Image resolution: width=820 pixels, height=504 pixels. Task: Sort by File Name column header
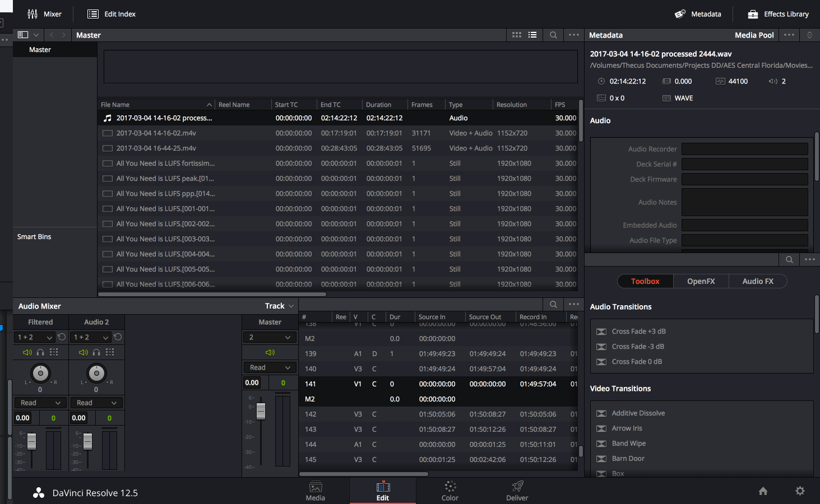click(x=156, y=105)
